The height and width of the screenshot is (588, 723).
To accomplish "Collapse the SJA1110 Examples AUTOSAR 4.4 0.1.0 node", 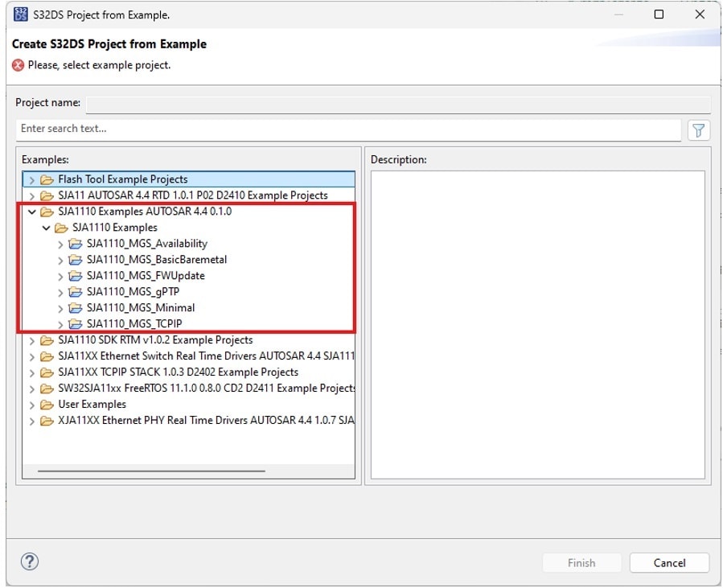I will pos(32,212).
